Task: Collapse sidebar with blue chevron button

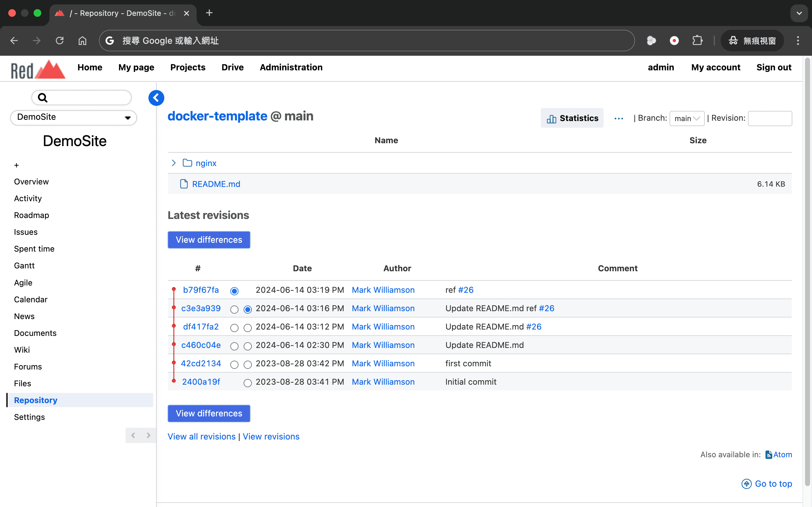Action: tap(156, 98)
